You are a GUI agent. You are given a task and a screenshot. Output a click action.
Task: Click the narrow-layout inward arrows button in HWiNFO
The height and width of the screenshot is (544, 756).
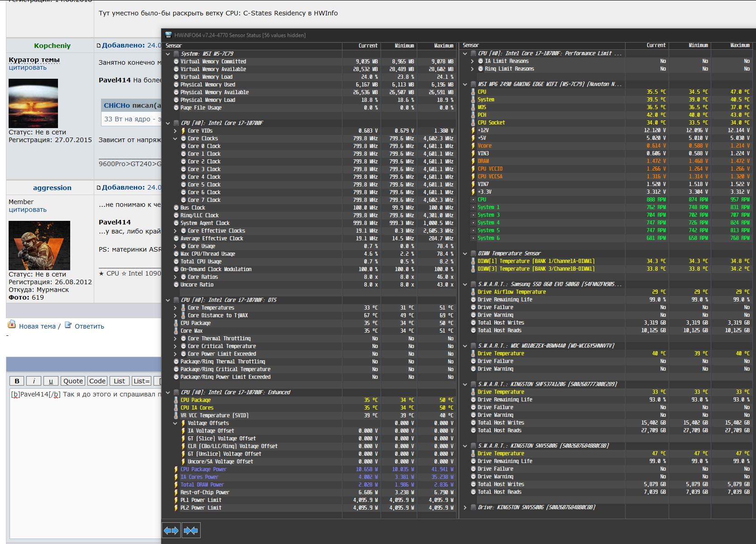(191, 530)
